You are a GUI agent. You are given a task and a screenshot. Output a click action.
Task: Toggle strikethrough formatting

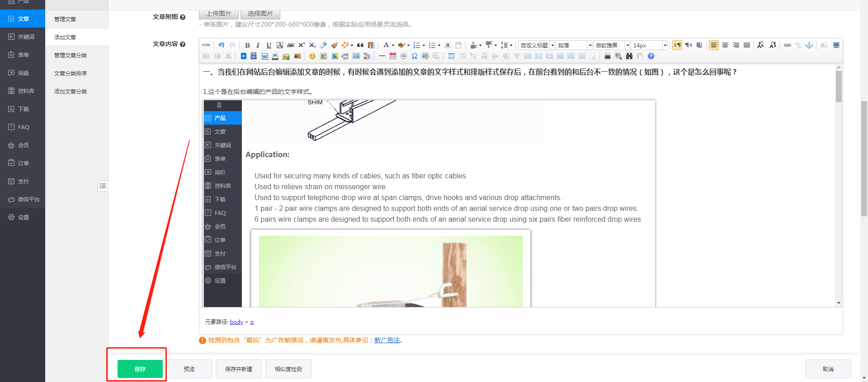[291, 45]
